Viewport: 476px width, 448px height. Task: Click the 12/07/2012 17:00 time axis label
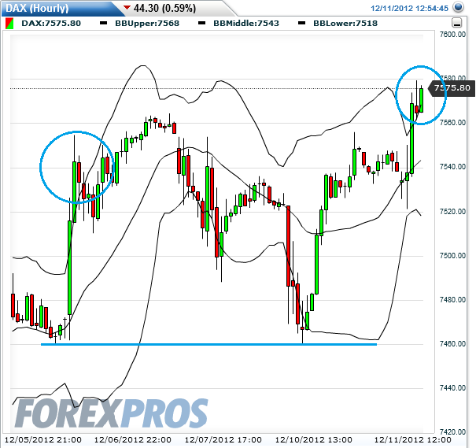223,440
